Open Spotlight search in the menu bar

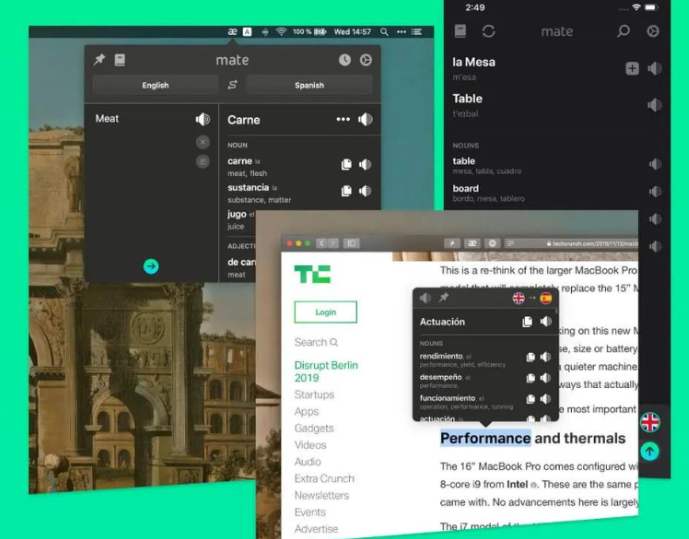point(384,32)
